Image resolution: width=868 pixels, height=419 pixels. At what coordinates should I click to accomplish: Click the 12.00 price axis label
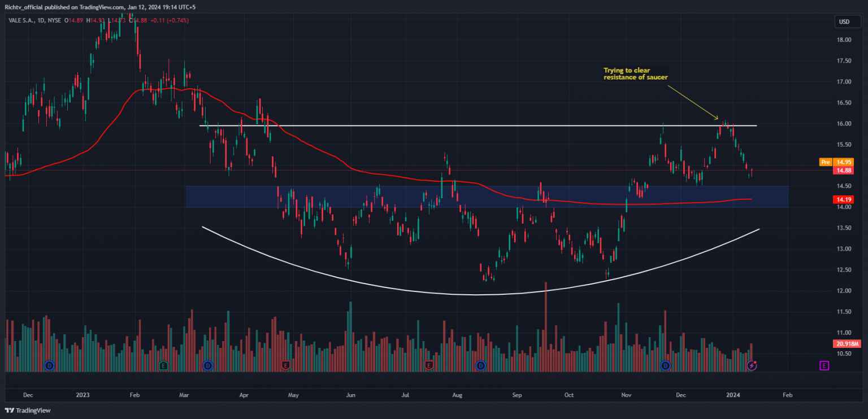pos(844,291)
